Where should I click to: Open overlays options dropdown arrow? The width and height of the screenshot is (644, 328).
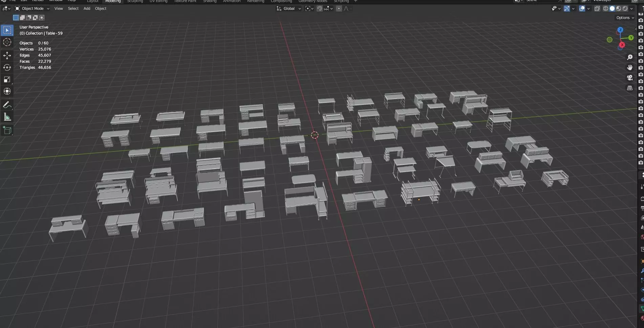tap(588, 8)
